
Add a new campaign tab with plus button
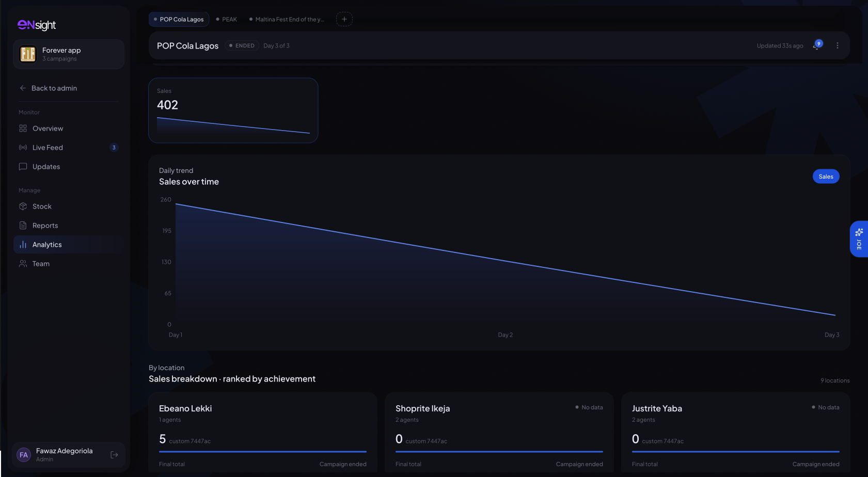click(344, 19)
